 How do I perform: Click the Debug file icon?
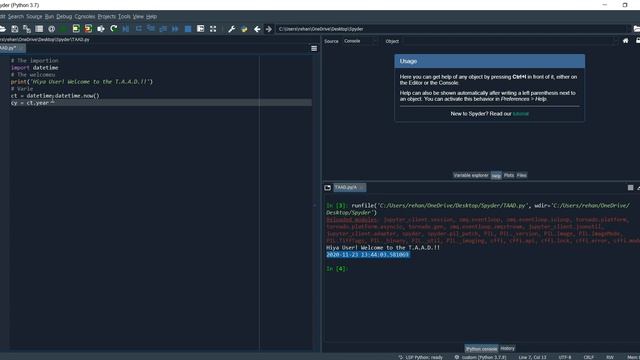126,29
